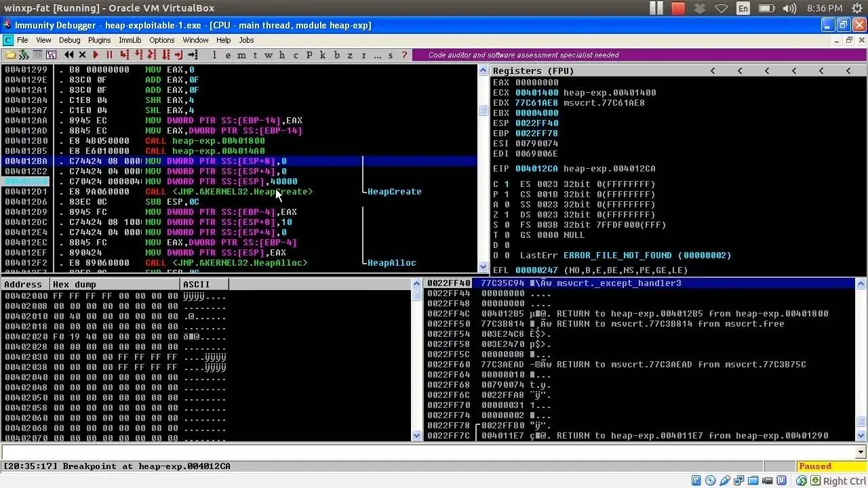Click the ASCII column header in dump
This screenshot has height=488, width=868.
tap(204, 284)
